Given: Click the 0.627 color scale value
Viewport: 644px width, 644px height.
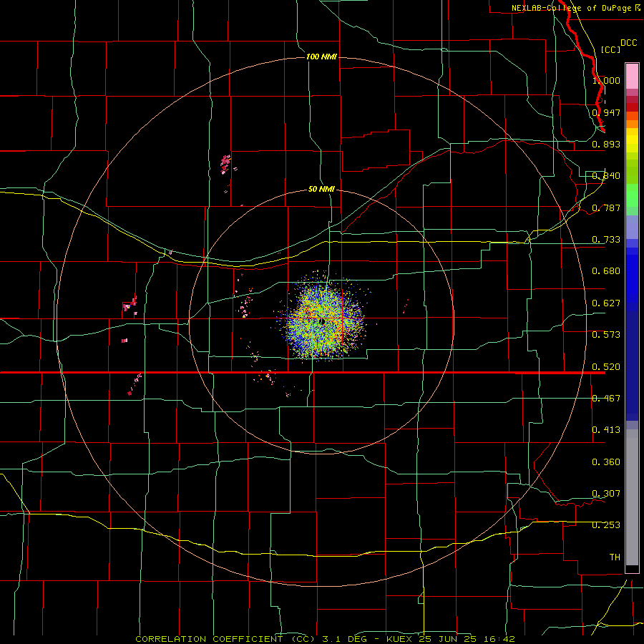Looking at the screenshot, I should [606, 303].
